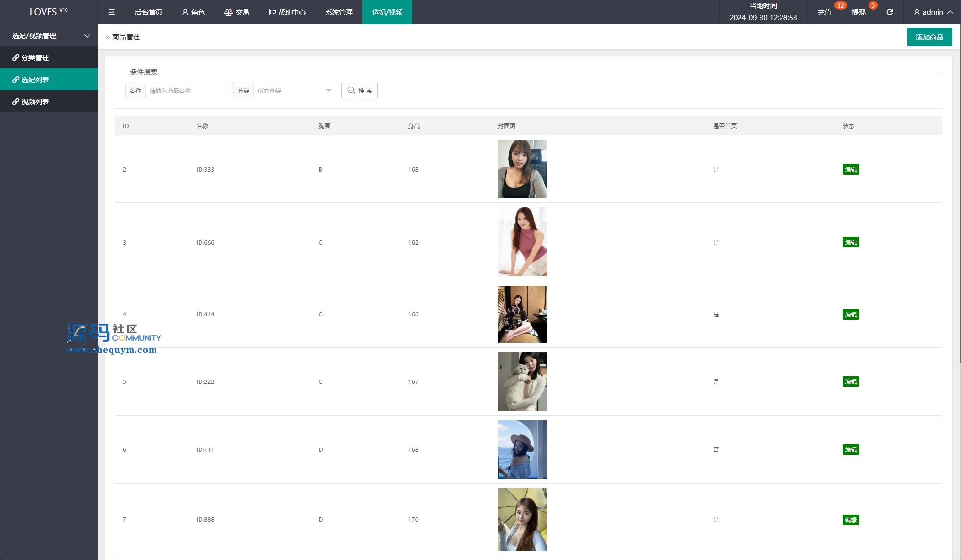Click the 添加商品 button
The width and height of the screenshot is (961, 560).
pos(929,37)
